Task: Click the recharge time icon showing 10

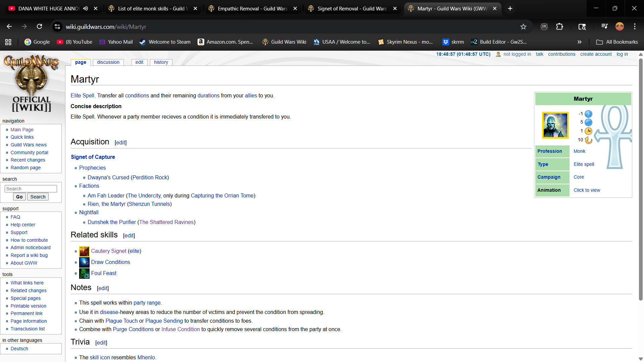Action: click(x=589, y=140)
